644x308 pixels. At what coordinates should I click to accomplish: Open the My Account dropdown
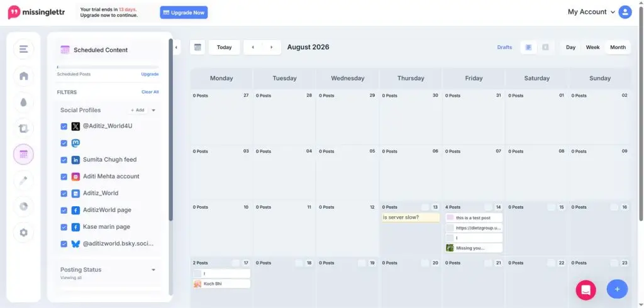[591, 12]
